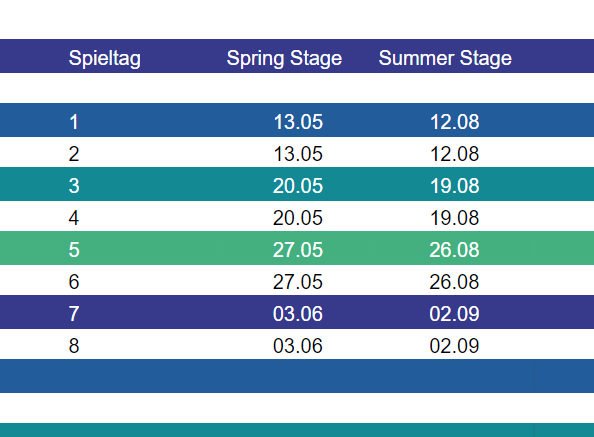Click Spring Stage date 27.05 in row 5
The width and height of the screenshot is (594, 437).
click(x=298, y=250)
